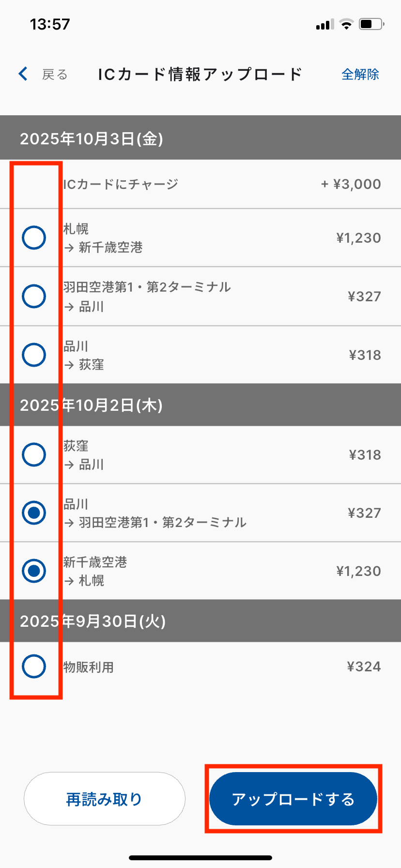
Task: Select the 札幌 → 新千歳空港 radio button
Action: pos(34,238)
